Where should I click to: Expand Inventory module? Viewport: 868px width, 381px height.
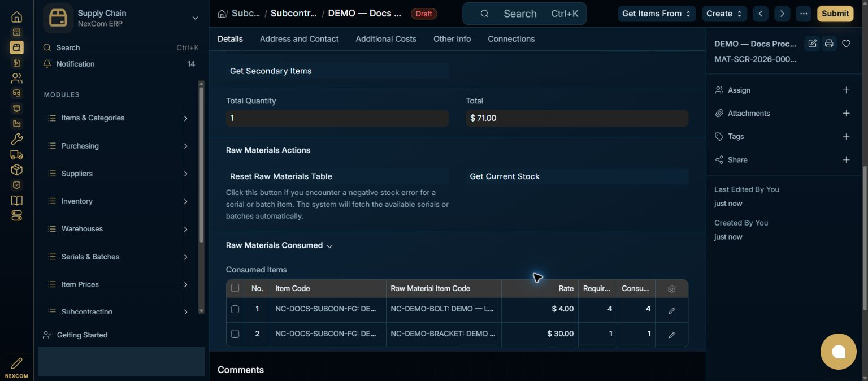click(185, 201)
